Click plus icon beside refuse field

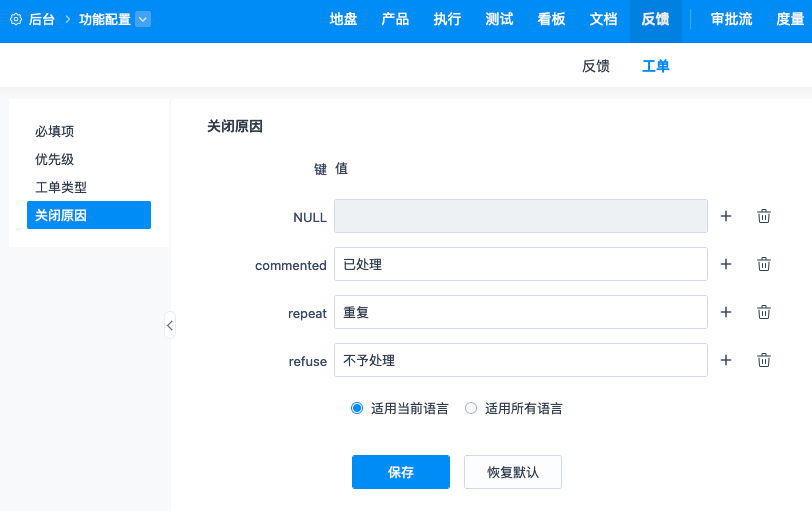[x=726, y=360]
